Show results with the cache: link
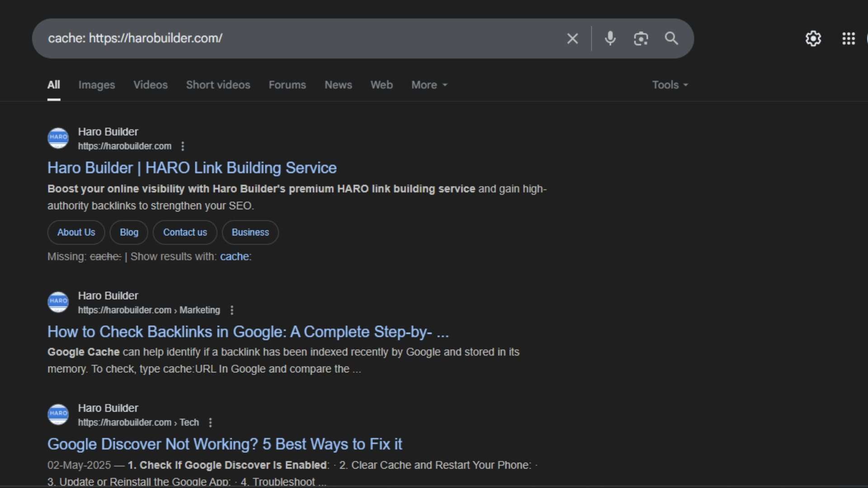The width and height of the screenshot is (868, 488). [x=236, y=257]
